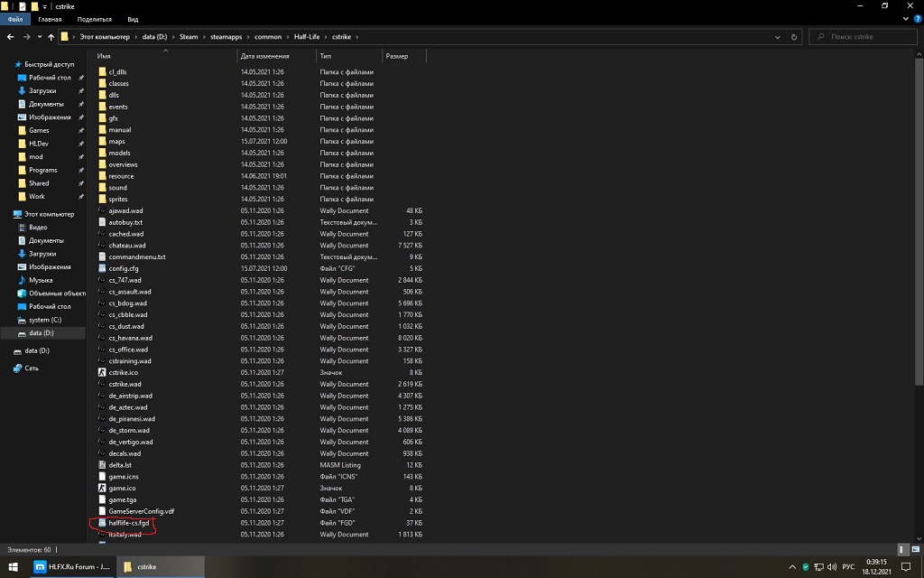The image size is (924, 578).
Task: Select the maps folder icon
Action: pos(102,142)
